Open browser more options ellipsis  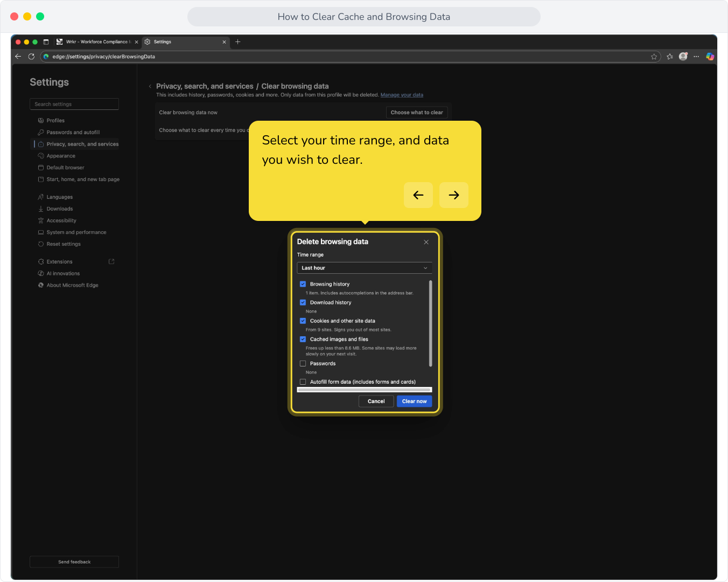point(696,56)
